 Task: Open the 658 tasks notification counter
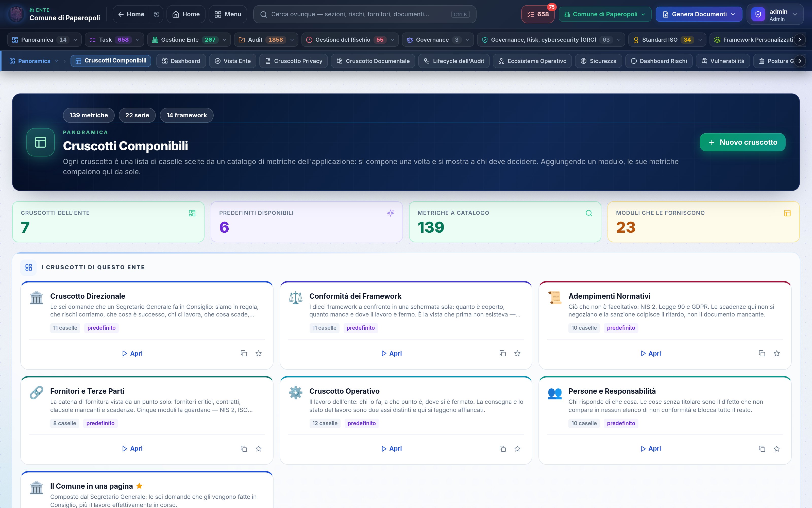click(538, 14)
